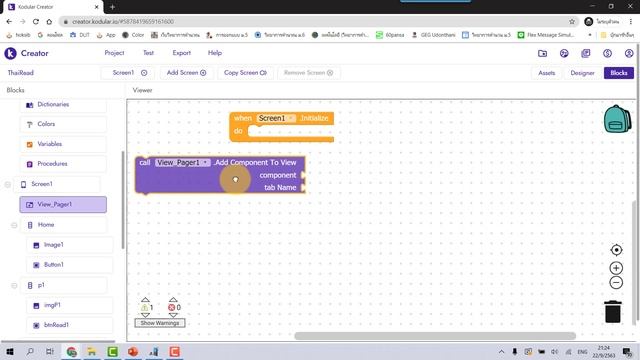The height and width of the screenshot is (360, 640).
Task: Select the when Screen1.Initialize block
Action: point(282,127)
